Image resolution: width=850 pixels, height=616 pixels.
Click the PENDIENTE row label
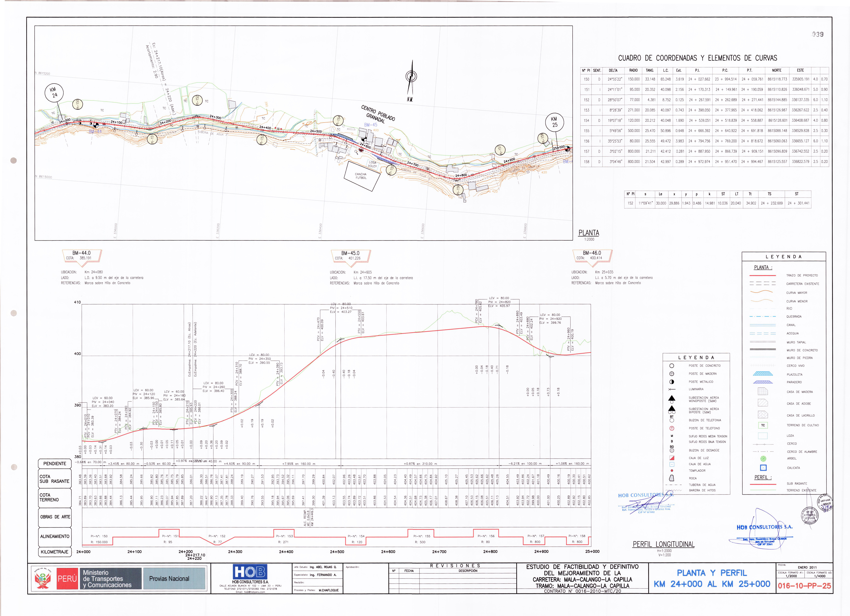pyautogui.click(x=55, y=464)
